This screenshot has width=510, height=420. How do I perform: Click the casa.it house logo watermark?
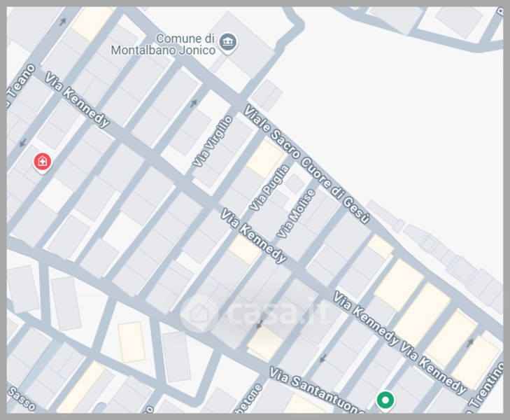[x=199, y=314]
